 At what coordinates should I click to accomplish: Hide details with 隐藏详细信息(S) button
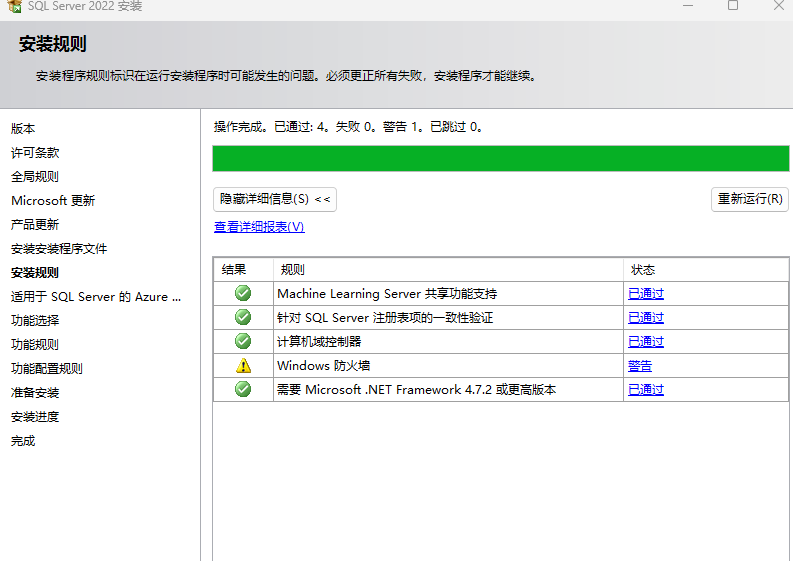tap(275, 199)
